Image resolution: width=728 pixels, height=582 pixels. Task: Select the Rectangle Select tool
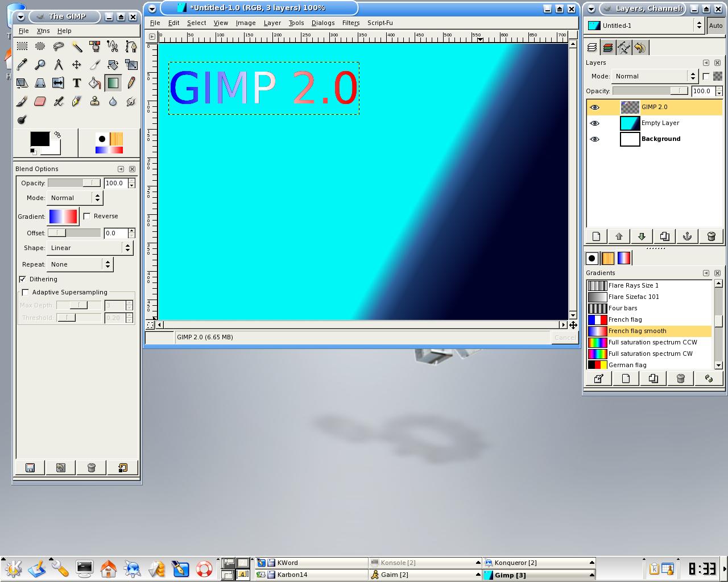[x=22, y=46]
